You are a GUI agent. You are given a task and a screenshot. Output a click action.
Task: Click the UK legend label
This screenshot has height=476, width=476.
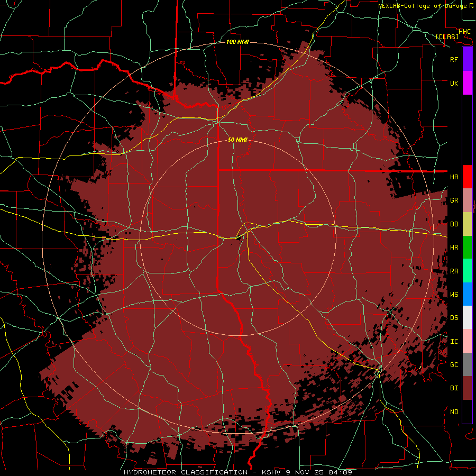(454, 83)
